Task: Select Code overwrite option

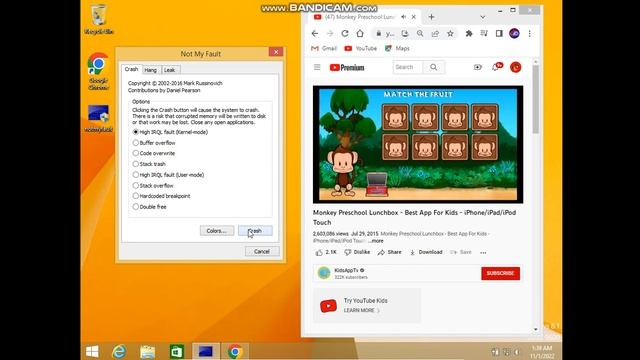Action: [x=154, y=153]
